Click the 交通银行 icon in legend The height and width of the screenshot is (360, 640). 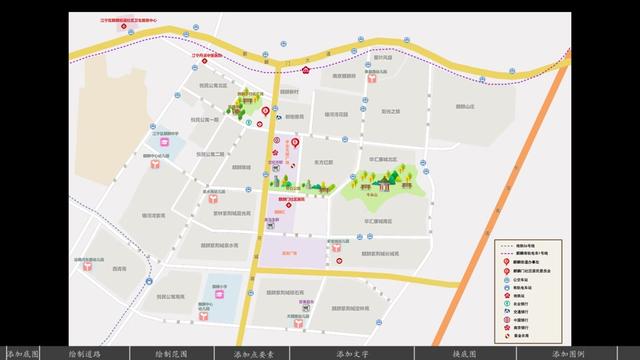pos(507,311)
